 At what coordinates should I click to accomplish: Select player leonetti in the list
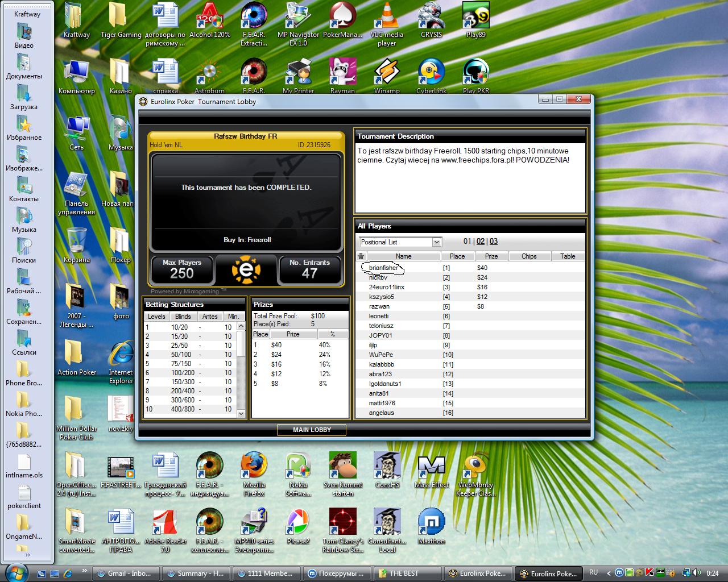470,316
